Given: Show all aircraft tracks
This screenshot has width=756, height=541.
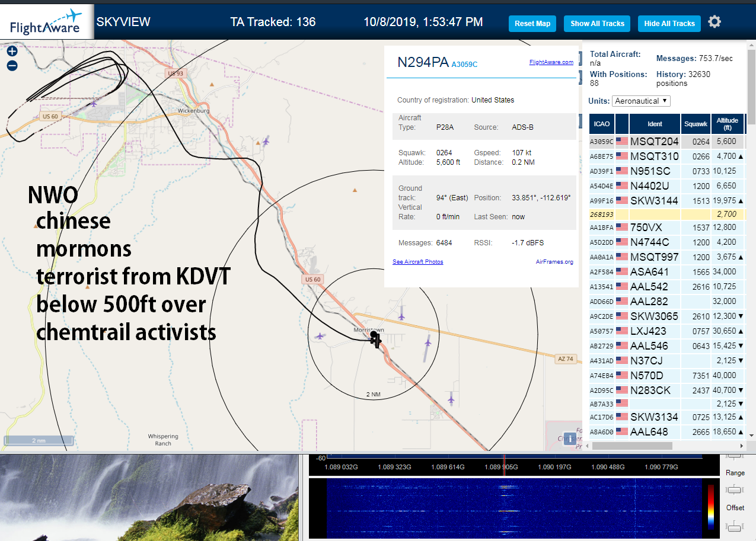Looking at the screenshot, I should tap(597, 24).
